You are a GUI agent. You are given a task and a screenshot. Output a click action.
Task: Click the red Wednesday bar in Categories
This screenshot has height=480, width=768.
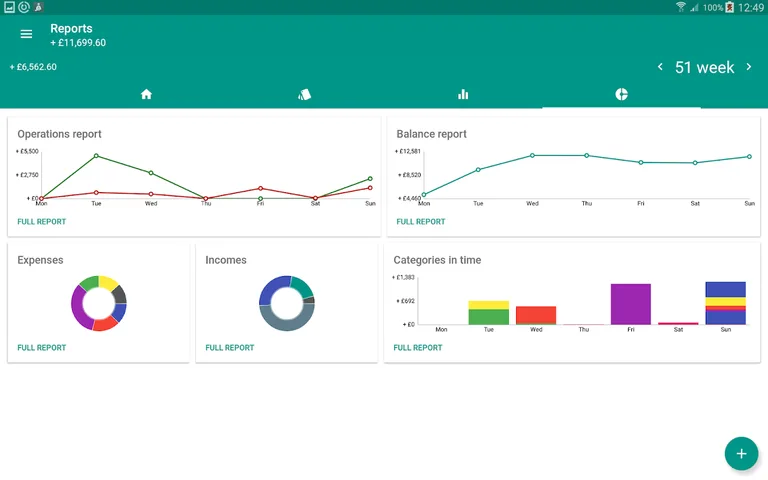536,315
